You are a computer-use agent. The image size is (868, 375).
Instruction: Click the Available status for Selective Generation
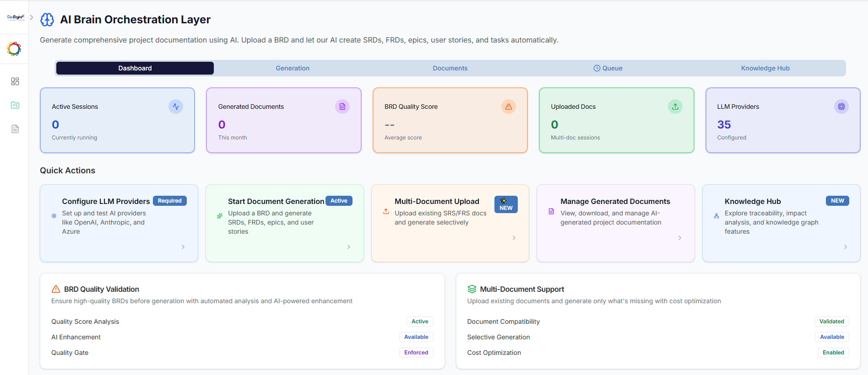click(832, 337)
